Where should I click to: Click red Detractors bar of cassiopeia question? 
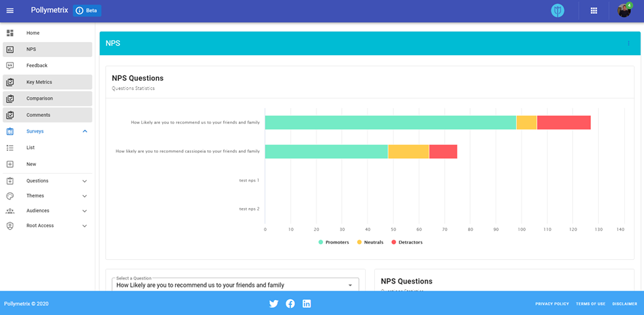click(x=443, y=152)
